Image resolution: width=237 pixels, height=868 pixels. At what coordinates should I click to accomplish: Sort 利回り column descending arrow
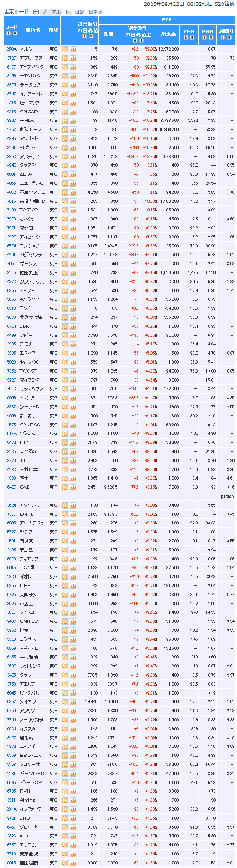tap(229, 38)
